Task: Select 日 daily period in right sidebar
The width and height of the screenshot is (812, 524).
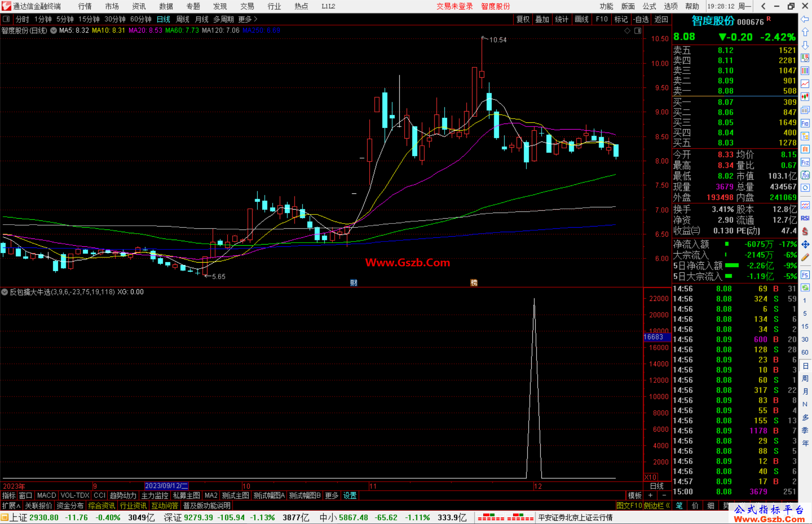Action: click(x=805, y=366)
